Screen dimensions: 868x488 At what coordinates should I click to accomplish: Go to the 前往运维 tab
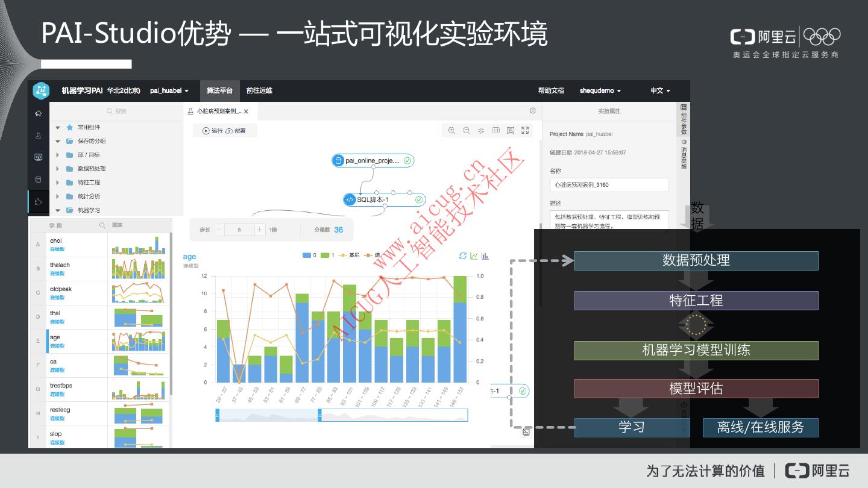click(x=259, y=91)
